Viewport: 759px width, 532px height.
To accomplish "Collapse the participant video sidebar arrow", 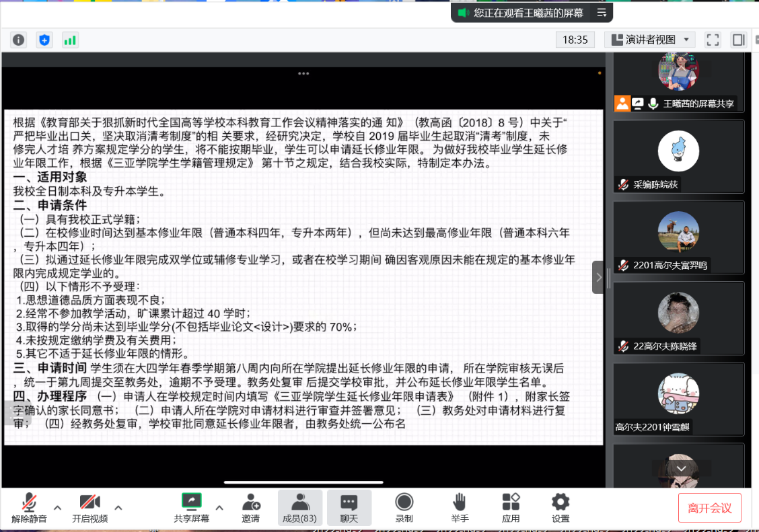I will (598, 277).
